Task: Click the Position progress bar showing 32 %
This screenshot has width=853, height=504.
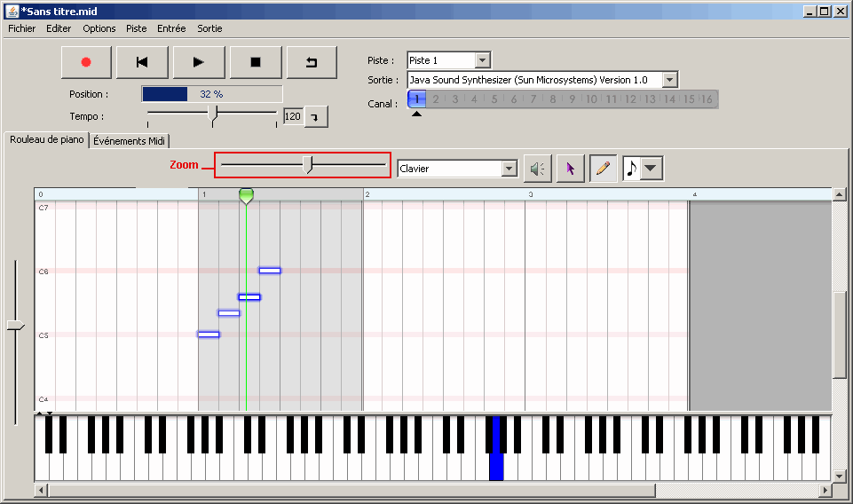Action: click(x=211, y=94)
